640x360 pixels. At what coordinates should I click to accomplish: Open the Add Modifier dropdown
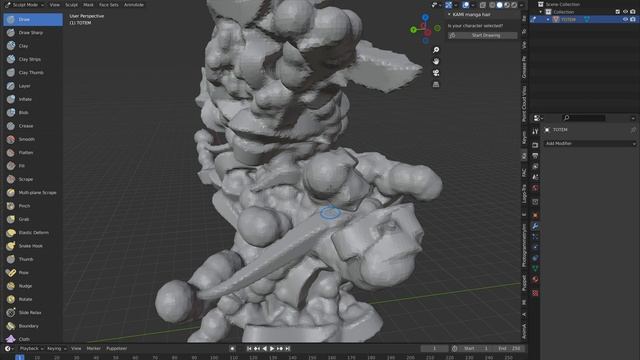[x=590, y=144]
